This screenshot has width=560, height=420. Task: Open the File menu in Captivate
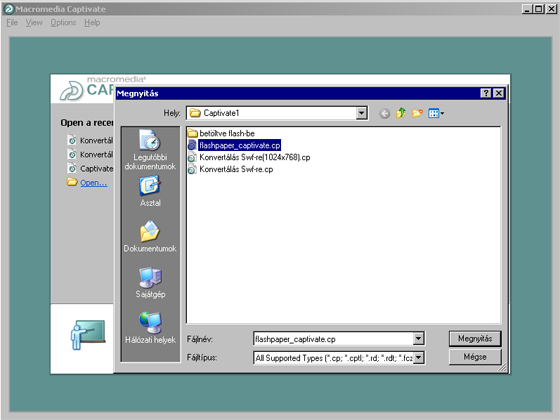(12, 23)
